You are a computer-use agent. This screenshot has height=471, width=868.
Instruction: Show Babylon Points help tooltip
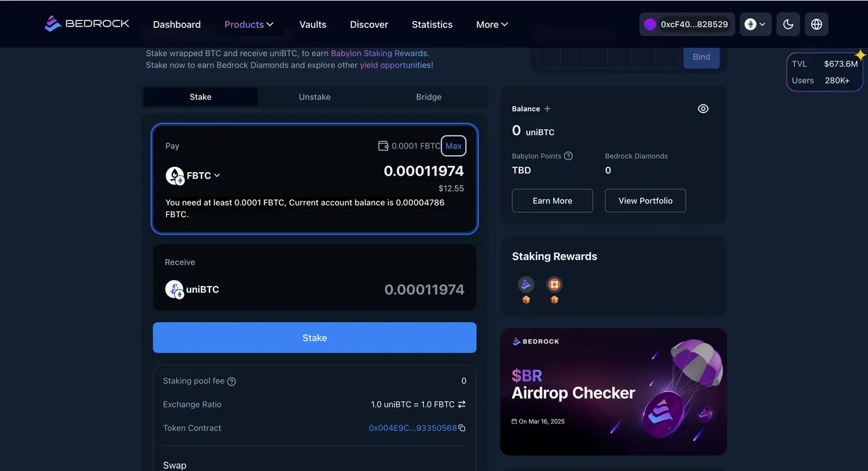568,156
